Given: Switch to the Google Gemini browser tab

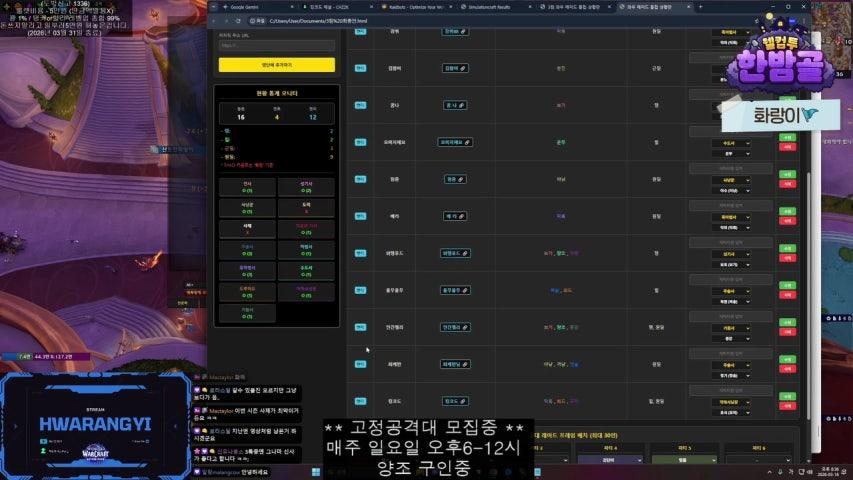Looking at the screenshot, I should coord(255,7).
